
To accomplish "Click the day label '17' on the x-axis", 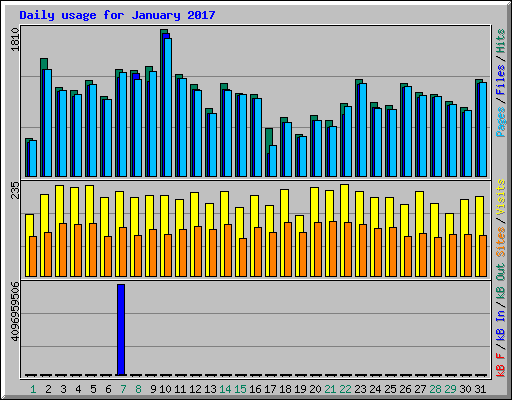I will (270, 389).
